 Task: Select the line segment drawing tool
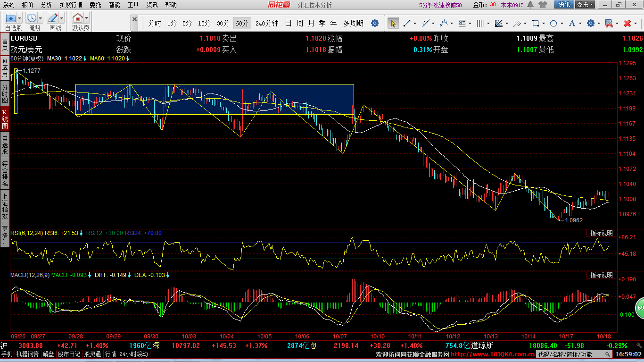[406, 23]
